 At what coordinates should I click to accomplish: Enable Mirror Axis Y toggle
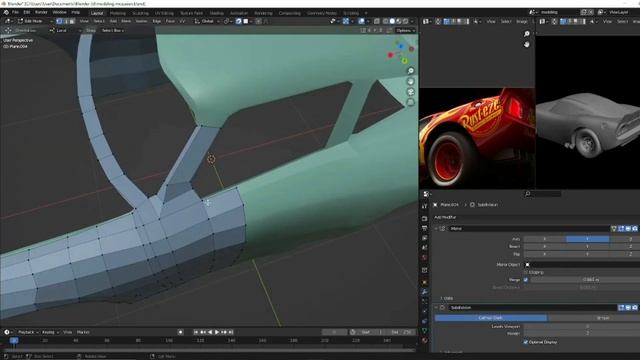pos(587,239)
